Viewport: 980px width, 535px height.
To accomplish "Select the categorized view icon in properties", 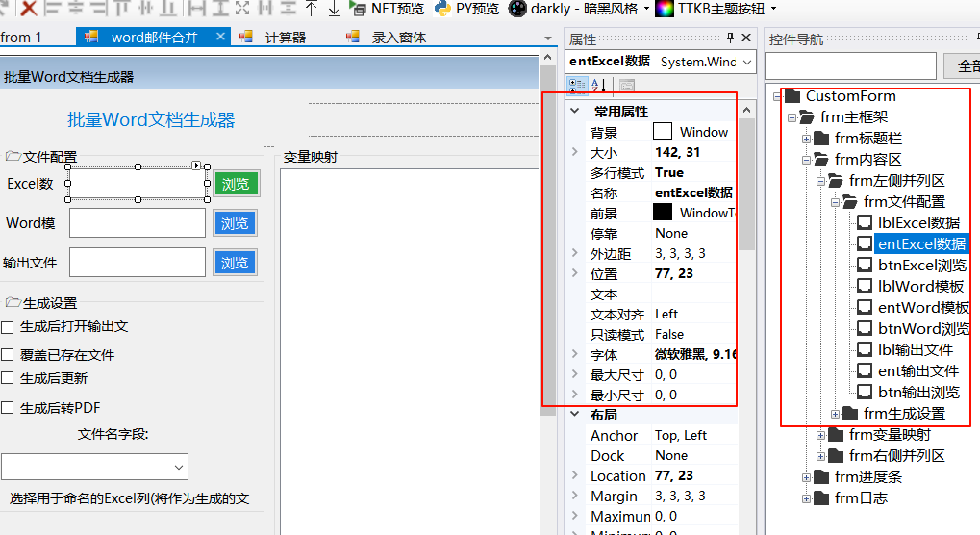I will click(576, 85).
